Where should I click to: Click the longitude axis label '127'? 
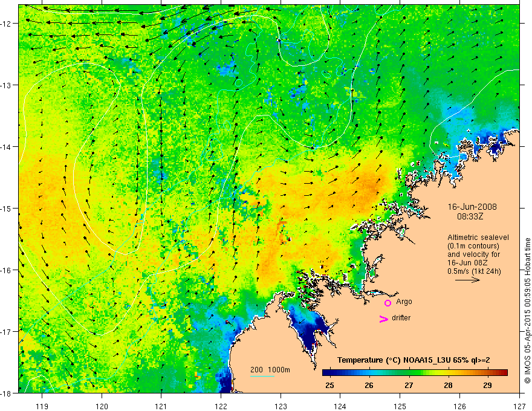point(519,406)
